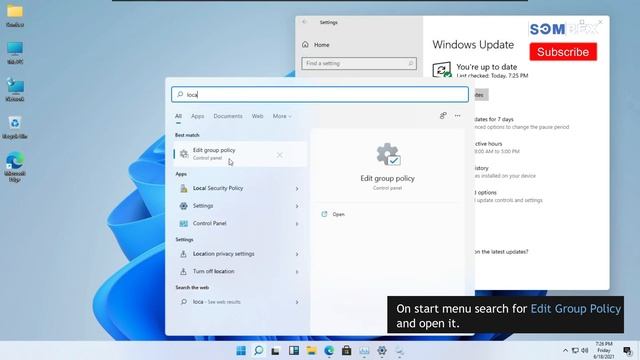The width and height of the screenshot is (640, 360).
Task: Click Windows Update refresh status icon
Action: click(x=442, y=70)
